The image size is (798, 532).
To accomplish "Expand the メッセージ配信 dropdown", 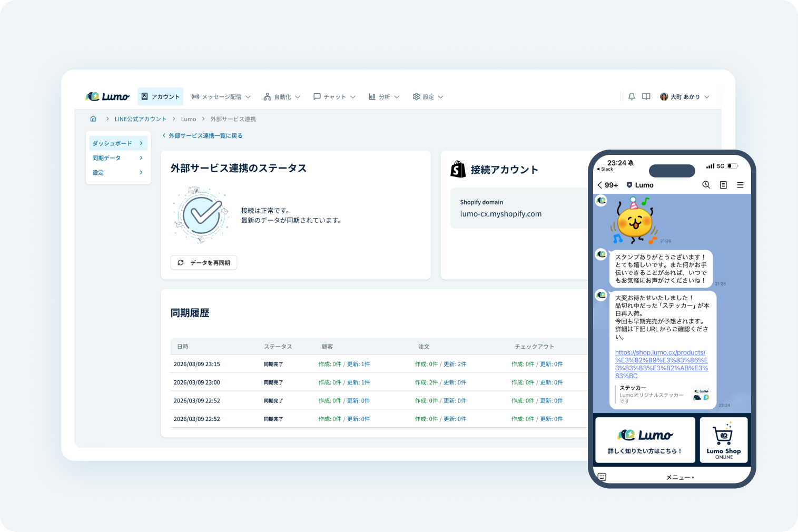I will pos(221,96).
